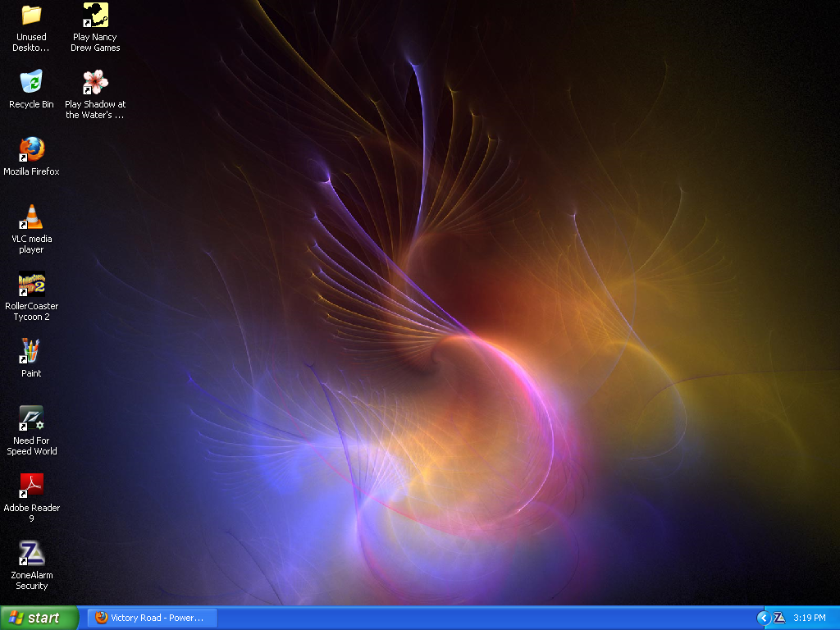Select the ZoneAlarm Security desktop shortcut

tap(31, 554)
